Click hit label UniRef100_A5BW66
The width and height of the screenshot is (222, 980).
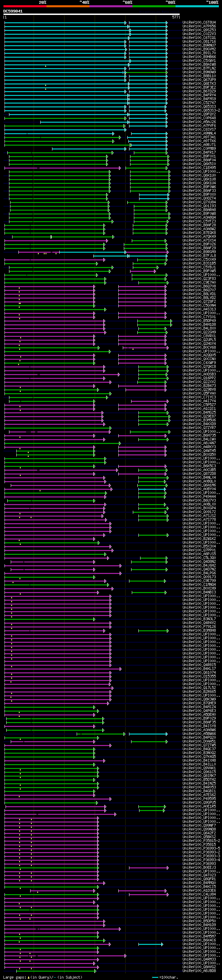point(199,734)
